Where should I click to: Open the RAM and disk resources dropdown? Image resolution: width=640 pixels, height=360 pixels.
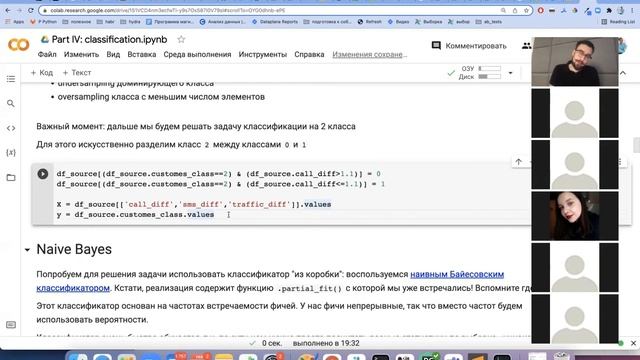(x=510, y=73)
